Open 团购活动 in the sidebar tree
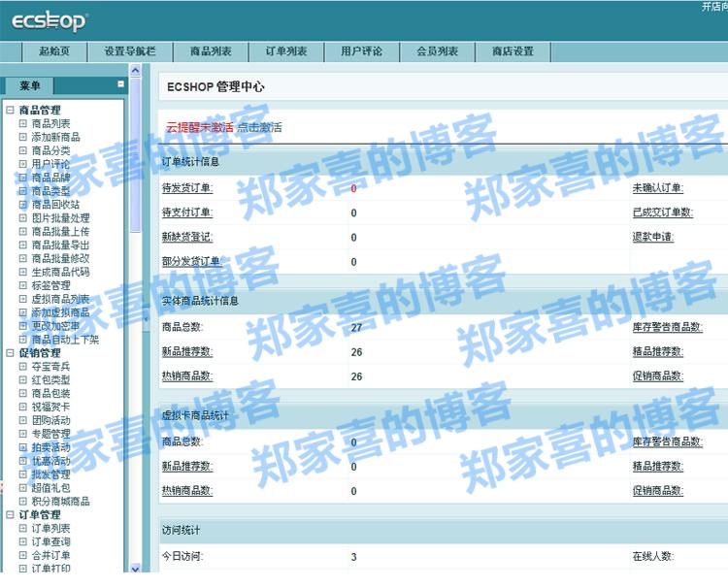 [x=51, y=420]
